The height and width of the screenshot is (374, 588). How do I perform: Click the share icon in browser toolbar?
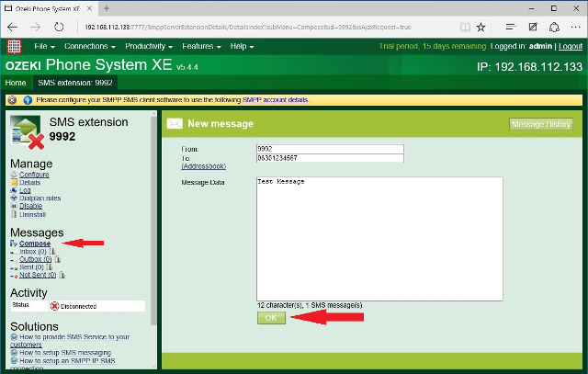(554, 27)
